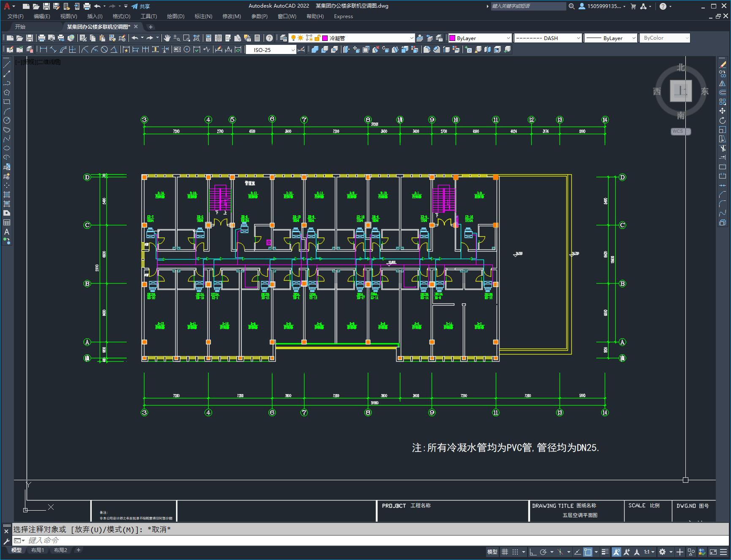Select the Diameter dimension tool
The width and height of the screenshot is (731, 560).
[x=104, y=50]
